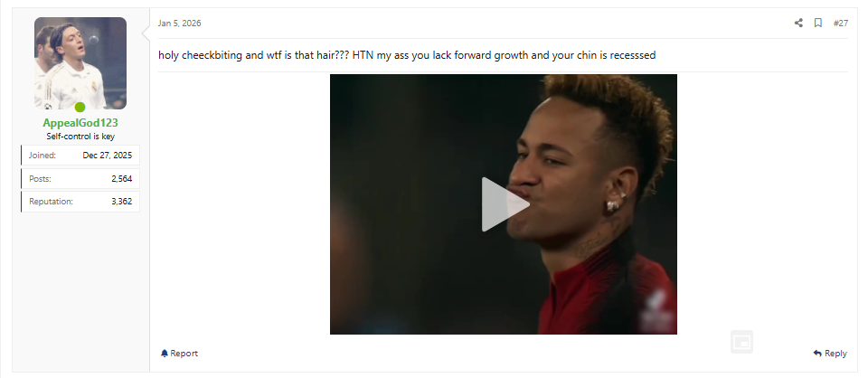Open AppealGod123's avatar image

coord(80,63)
